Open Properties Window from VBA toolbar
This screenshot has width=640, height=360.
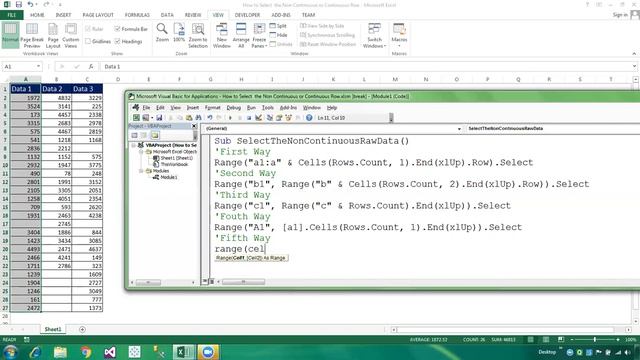(279, 118)
